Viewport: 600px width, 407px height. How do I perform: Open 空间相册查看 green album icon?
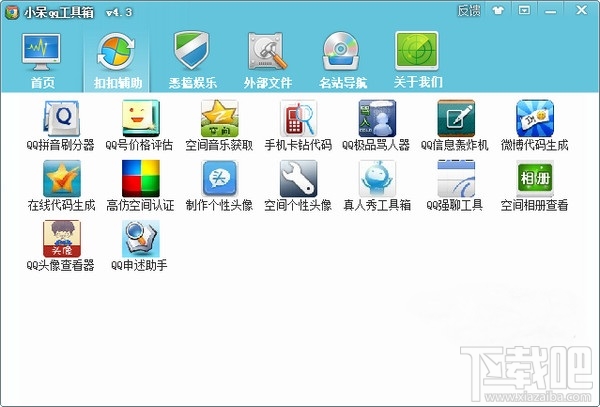tap(535, 178)
